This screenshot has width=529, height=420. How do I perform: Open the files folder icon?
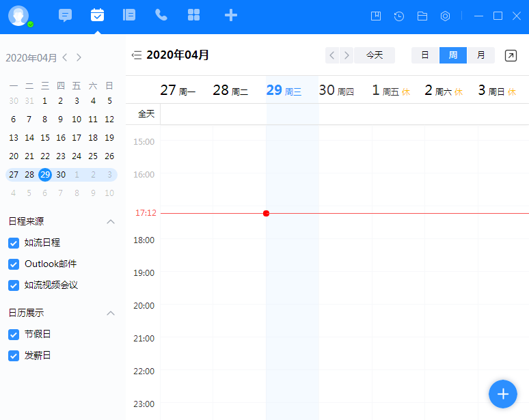422,16
